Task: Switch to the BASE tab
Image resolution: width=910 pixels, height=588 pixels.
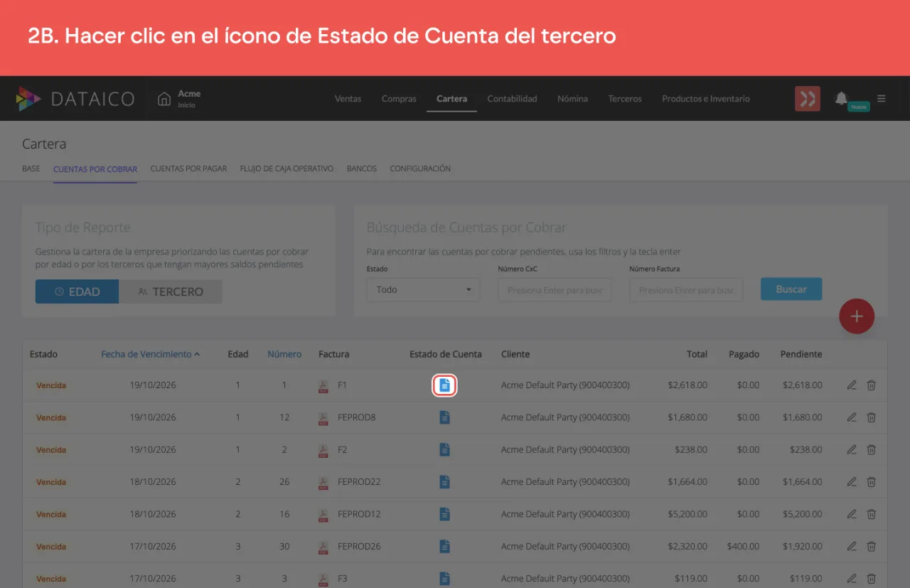Action: (x=31, y=169)
